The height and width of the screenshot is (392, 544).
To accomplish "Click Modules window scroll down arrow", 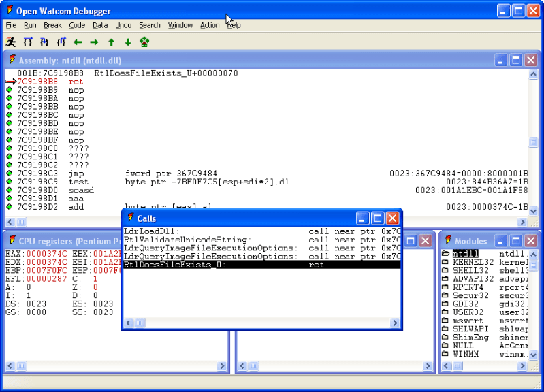I will [x=533, y=355].
